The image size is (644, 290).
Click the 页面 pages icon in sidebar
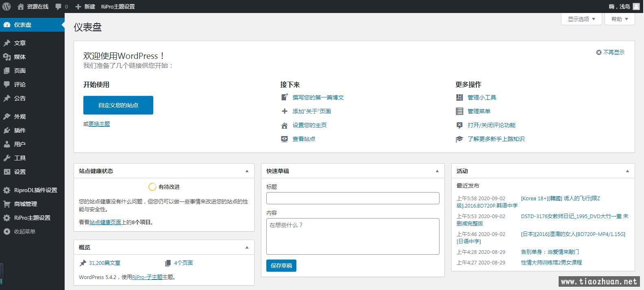point(7,71)
